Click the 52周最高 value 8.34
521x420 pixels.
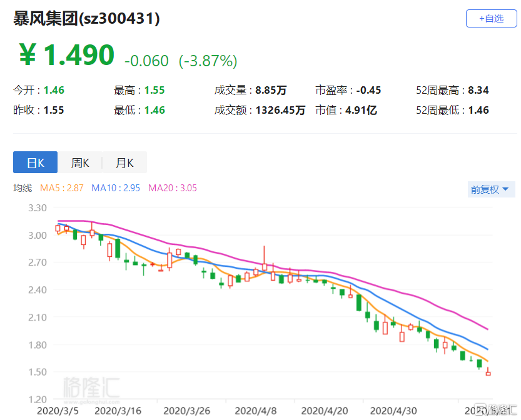(478, 90)
